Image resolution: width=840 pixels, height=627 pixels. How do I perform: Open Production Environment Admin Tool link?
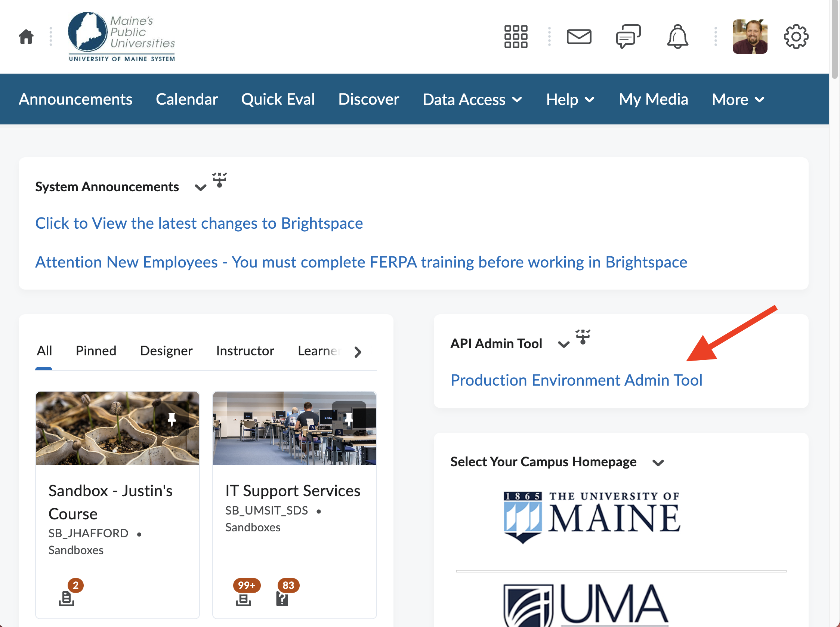pos(576,380)
